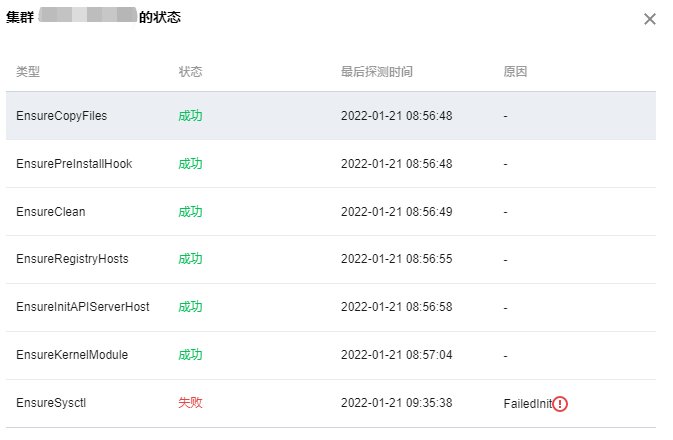Click the 状态 column header

190,72
